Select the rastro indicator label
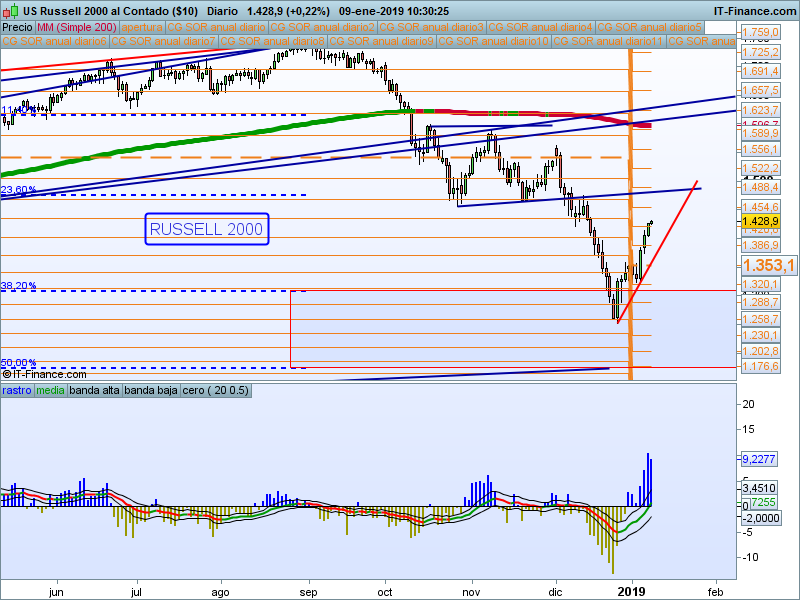The height and width of the screenshot is (600, 800). pos(17,391)
